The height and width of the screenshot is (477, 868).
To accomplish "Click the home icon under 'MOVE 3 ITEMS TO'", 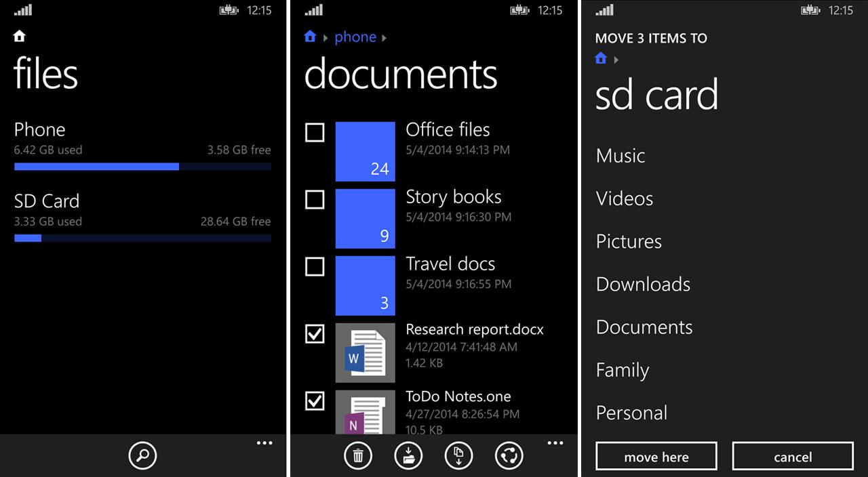I will pyautogui.click(x=601, y=58).
